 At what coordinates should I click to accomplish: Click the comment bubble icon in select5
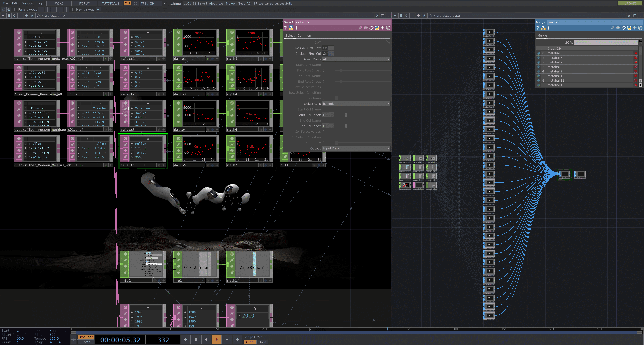(x=366, y=28)
